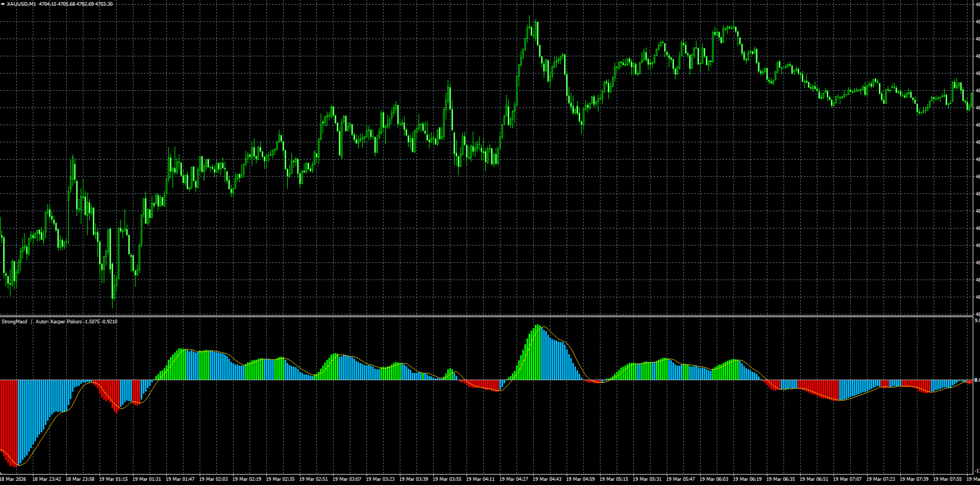Click the OHLC value 4704.15
Image resolution: width=980 pixels, height=485 pixels.
48,4
